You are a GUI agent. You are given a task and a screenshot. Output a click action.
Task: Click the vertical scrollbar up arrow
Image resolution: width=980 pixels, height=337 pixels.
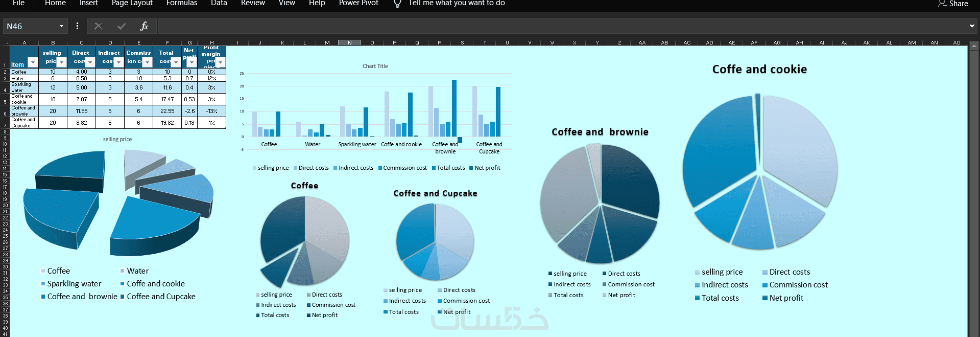[974, 47]
